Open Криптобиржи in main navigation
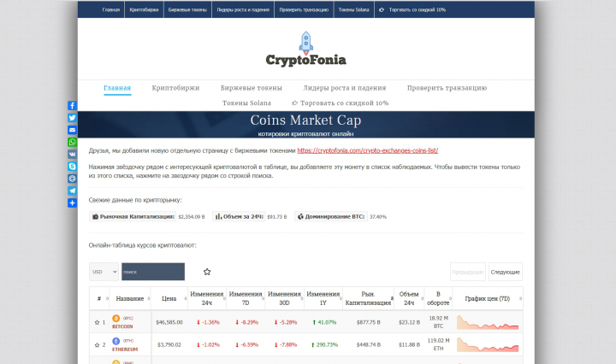This screenshot has width=616, height=364. tap(175, 88)
